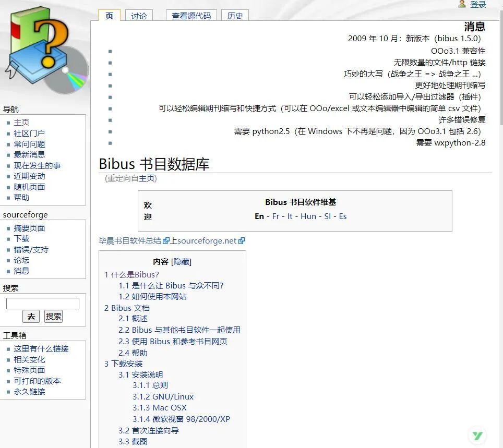This screenshot has height=448, width=503.
Task: Jump to 3 下载安装
Action: (124, 364)
